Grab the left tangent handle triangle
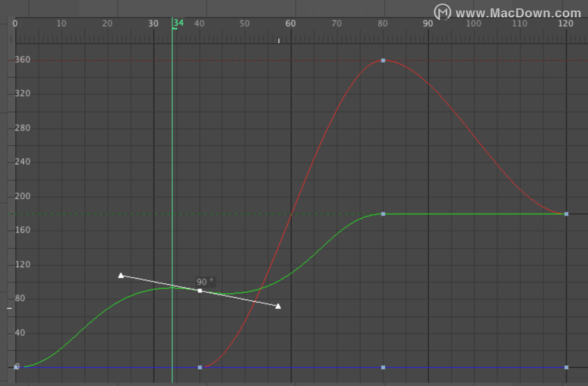588x386 pixels. (121, 275)
